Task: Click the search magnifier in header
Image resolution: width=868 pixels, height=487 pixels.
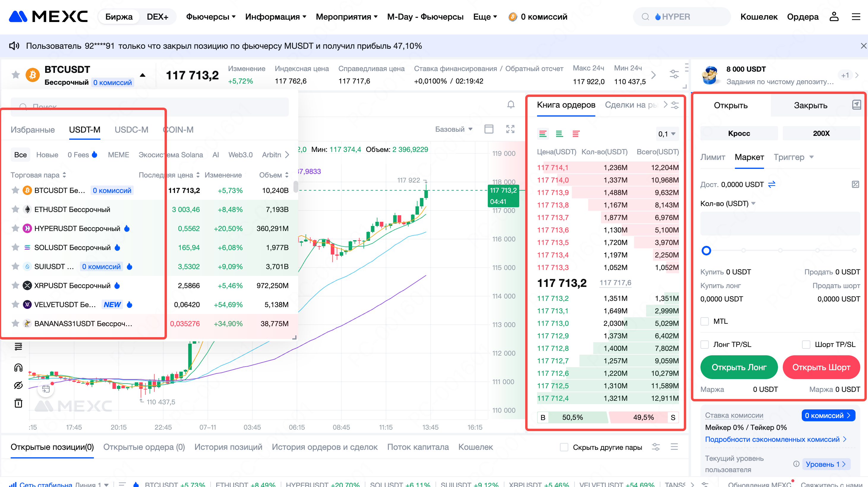Action: 645,17
